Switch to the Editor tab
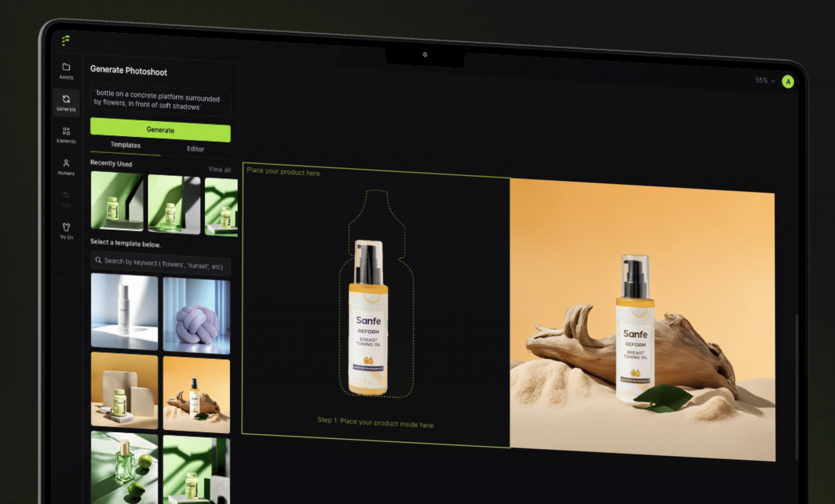The image size is (835, 504). 195,149
